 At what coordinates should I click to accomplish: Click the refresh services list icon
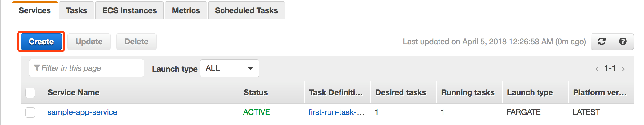(x=602, y=42)
